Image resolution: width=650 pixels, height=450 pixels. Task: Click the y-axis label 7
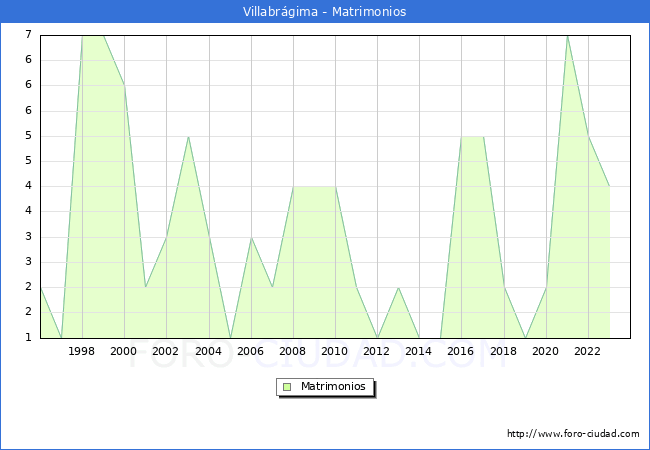[x=28, y=34]
